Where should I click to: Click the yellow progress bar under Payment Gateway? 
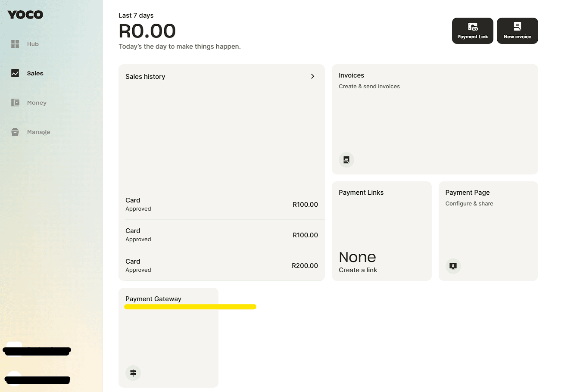coord(190,306)
